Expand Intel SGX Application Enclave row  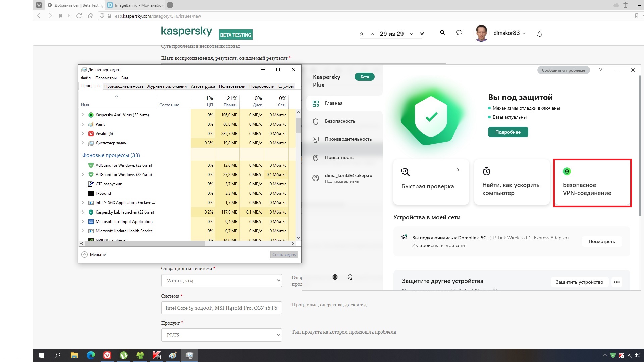pyautogui.click(x=83, y=202)
